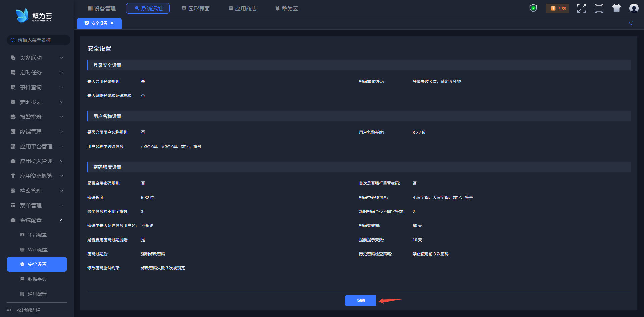
Task: Expand the 设备联动 menu
Action: pyautogui.click(x=37, y=58)
